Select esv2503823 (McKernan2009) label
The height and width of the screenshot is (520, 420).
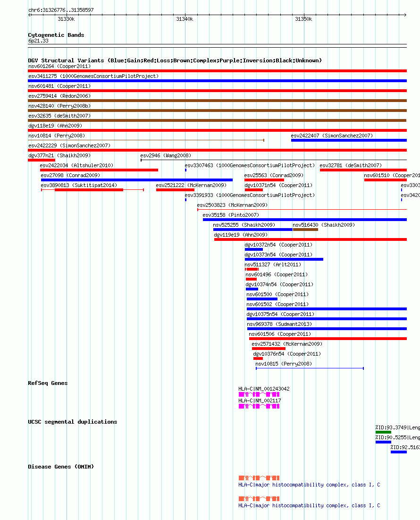232,205
